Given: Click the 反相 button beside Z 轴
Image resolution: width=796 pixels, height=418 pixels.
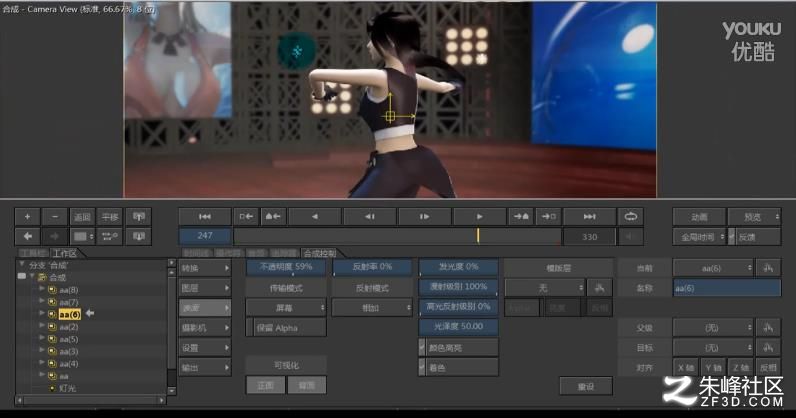Looking at the screenshot, I should pos(768,367).
